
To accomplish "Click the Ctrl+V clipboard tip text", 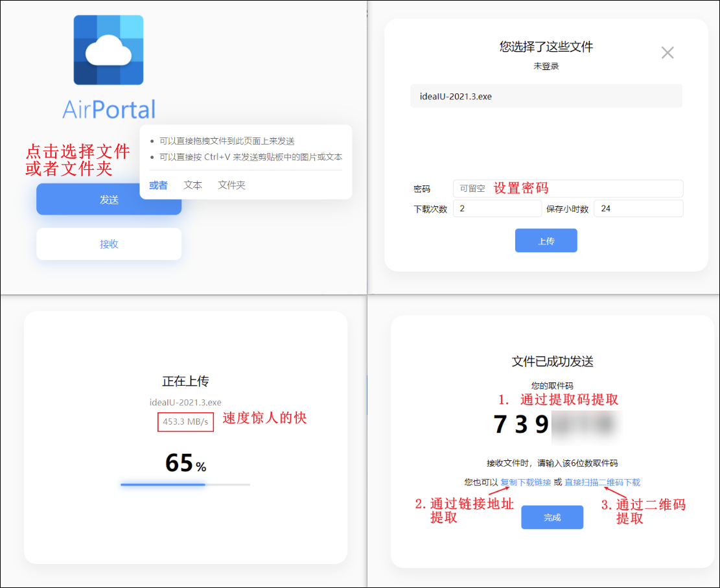I will point(251,157).
